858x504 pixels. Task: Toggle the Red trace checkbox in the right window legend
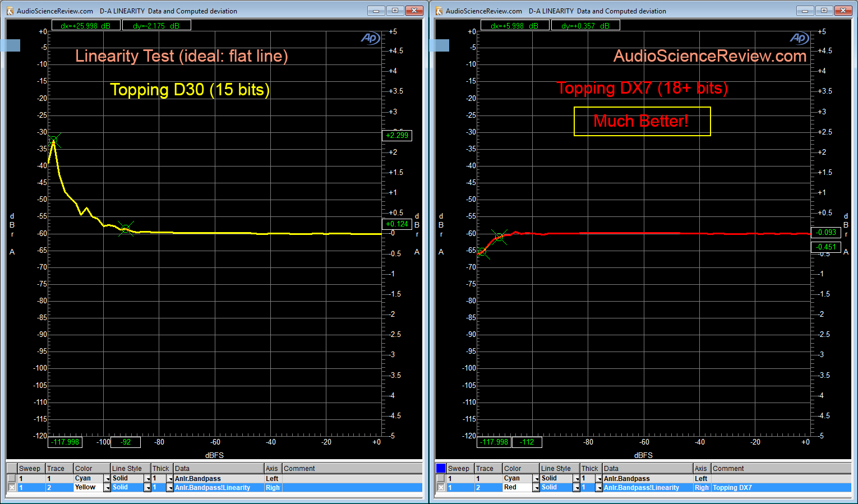tap(440, 487)
